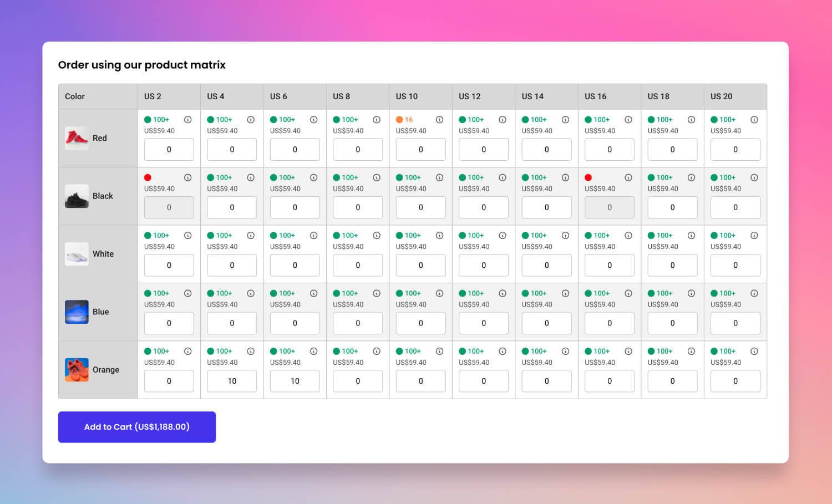Click red out-of-stock dot for Black US 2
The width and height of the screenshot is (832, 504).
[148, 177]
